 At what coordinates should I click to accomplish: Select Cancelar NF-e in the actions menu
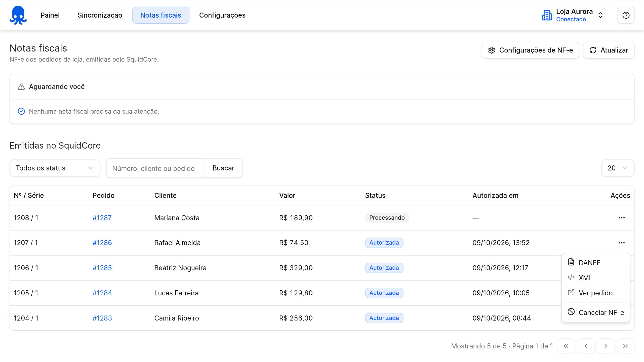pyautogui.click(x=596, y=312)
